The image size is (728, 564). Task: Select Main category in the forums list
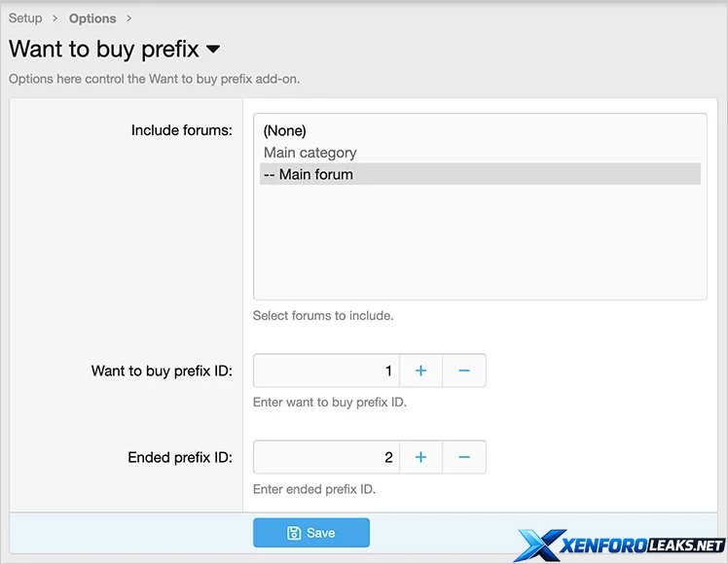pyautogui.click(x=310, y=153)
